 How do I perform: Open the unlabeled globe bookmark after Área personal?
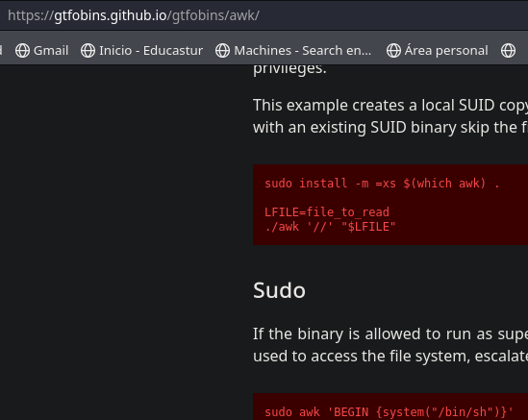[508, 51]
